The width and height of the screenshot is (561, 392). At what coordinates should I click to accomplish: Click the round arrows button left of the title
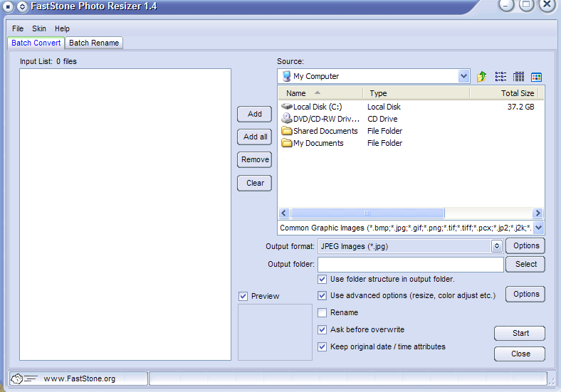22,6
